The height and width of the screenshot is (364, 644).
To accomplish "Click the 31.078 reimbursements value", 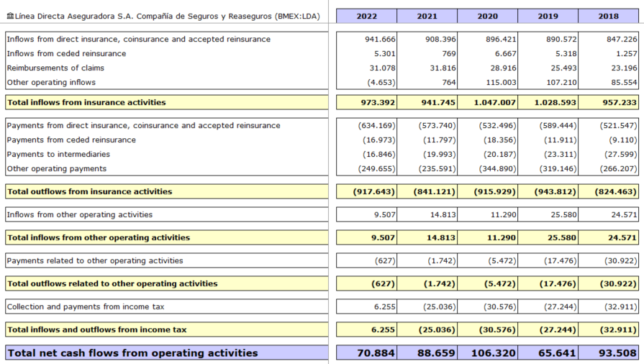I will tap(382, 68).
